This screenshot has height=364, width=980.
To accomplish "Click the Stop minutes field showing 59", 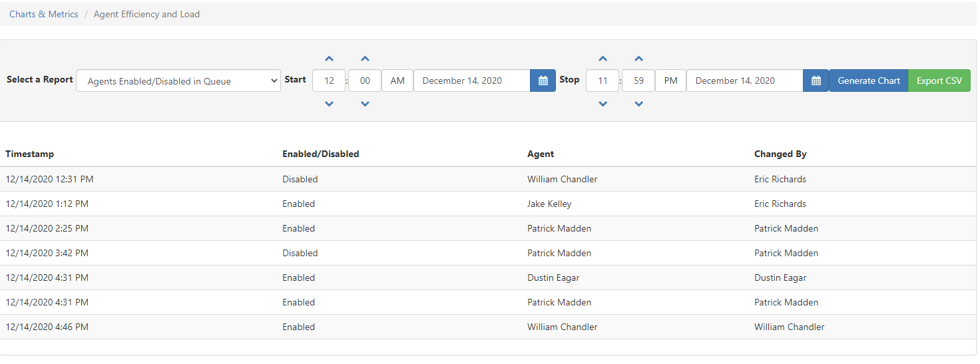I will click(638, 81).
